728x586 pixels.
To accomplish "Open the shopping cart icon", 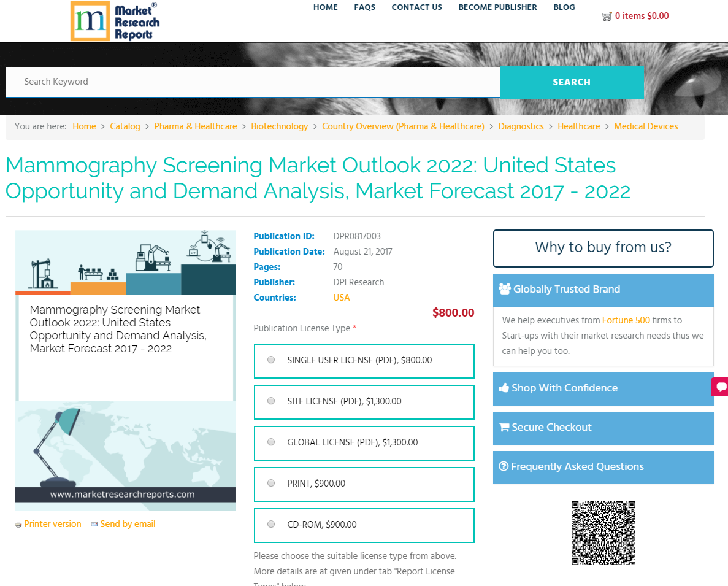I will tap(607, 16).
